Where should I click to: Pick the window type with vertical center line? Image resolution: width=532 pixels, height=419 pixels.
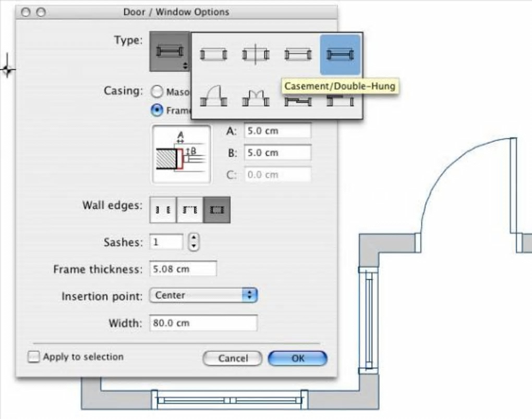pyautogui.click(x=256, y=54)
